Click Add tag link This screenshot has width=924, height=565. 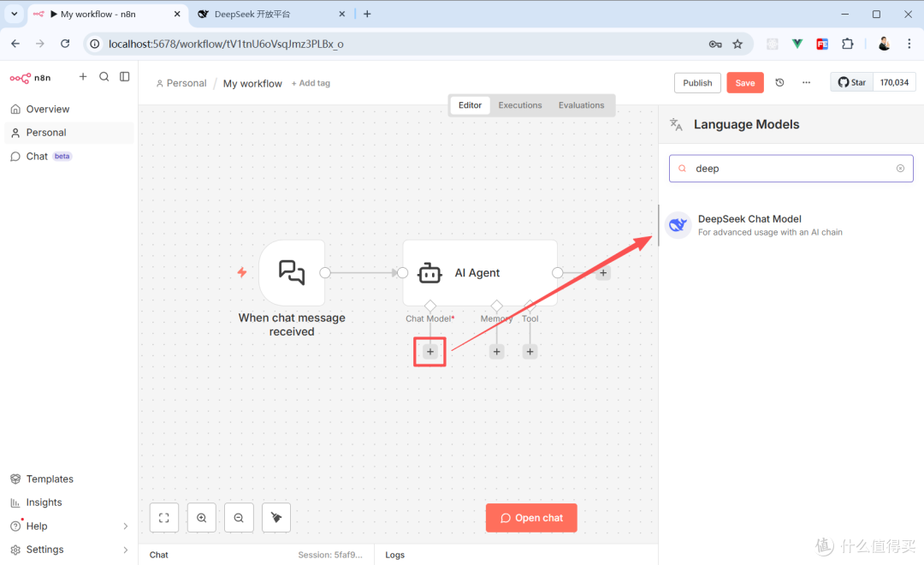coord(311,83)
